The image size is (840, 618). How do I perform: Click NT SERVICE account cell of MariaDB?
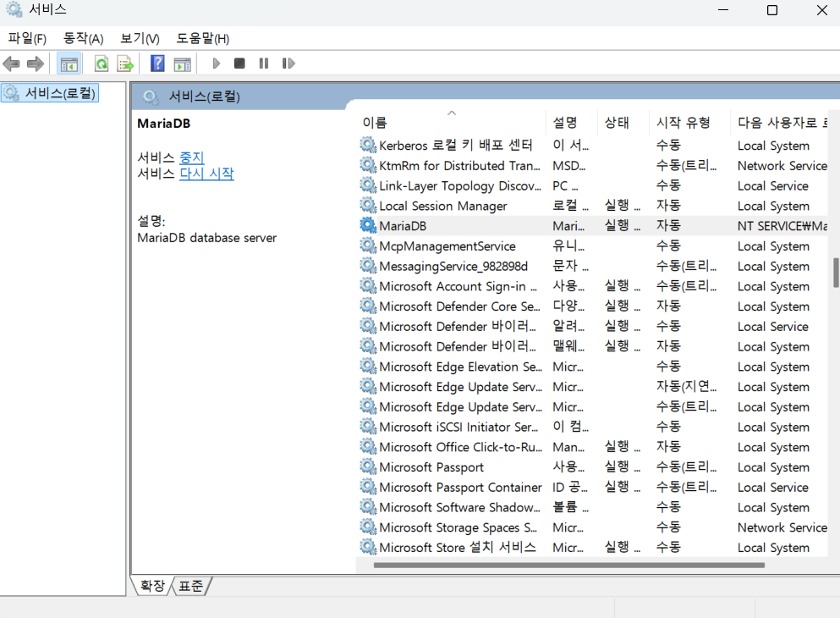[x=782, y=226]
